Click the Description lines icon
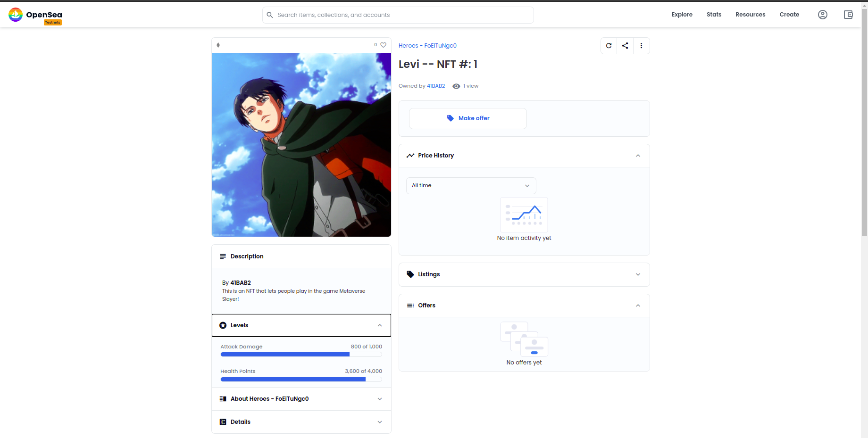The width and height of the screenshot is (868, 438). (223, 256)
